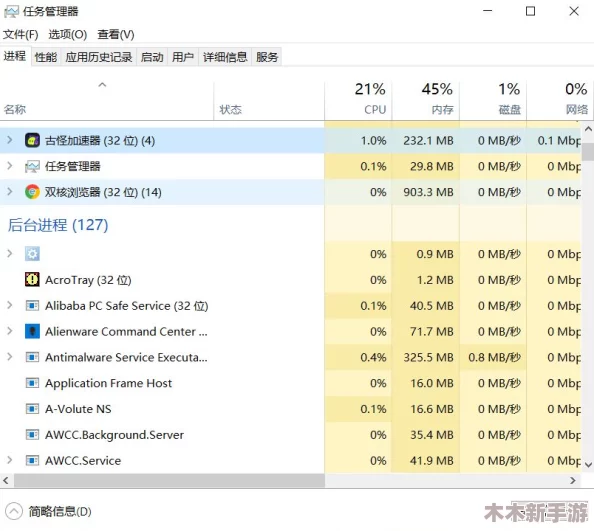Screen dimensions: 594x531
Task: Click the Antimalware Service Executable icon
Action: point(32,357)
